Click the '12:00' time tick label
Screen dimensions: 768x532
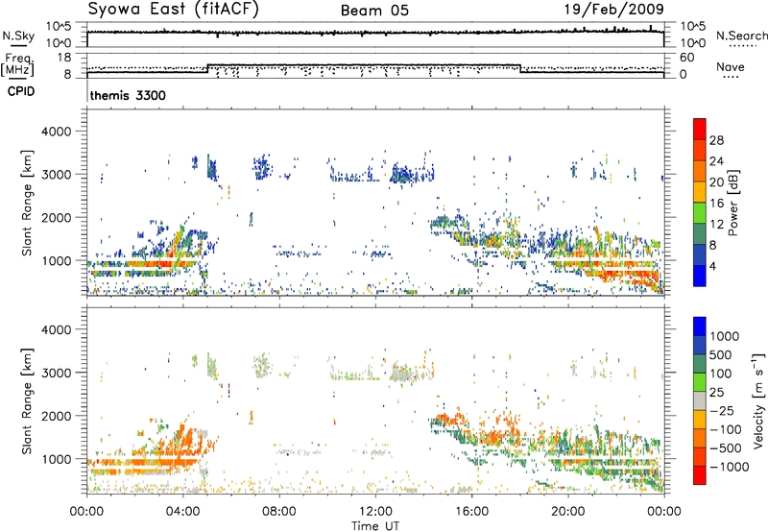[375, 512]
